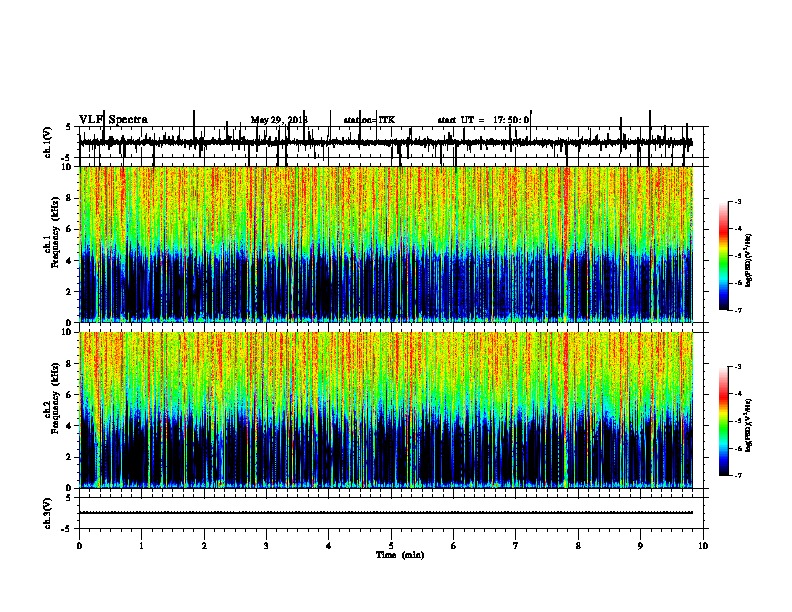Click the "6" kHz tick on ch.2 frequency axis
The image size is (792, 612).
pyautogui.click(x=70, y=395)
